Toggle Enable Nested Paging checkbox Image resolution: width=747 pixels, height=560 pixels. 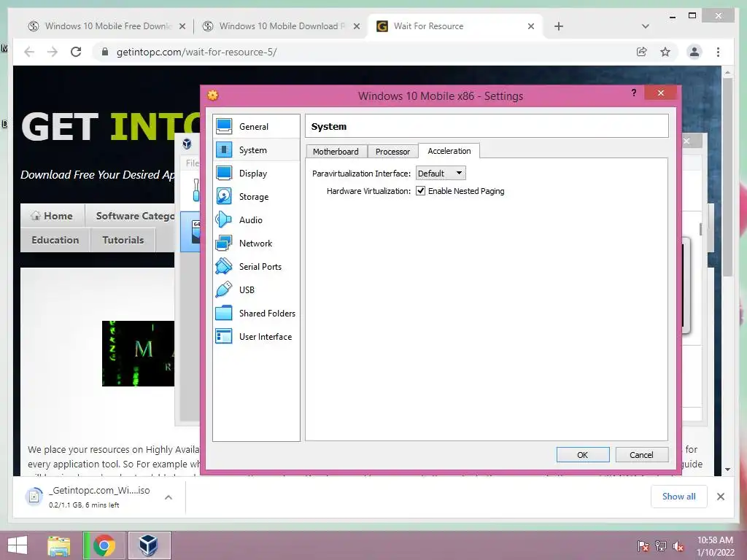coord(421,191)
